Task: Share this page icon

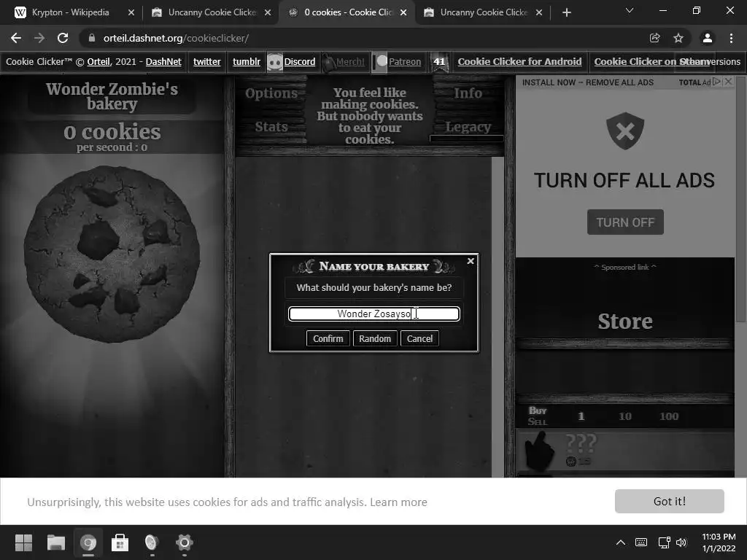Action: pos(654,38)
